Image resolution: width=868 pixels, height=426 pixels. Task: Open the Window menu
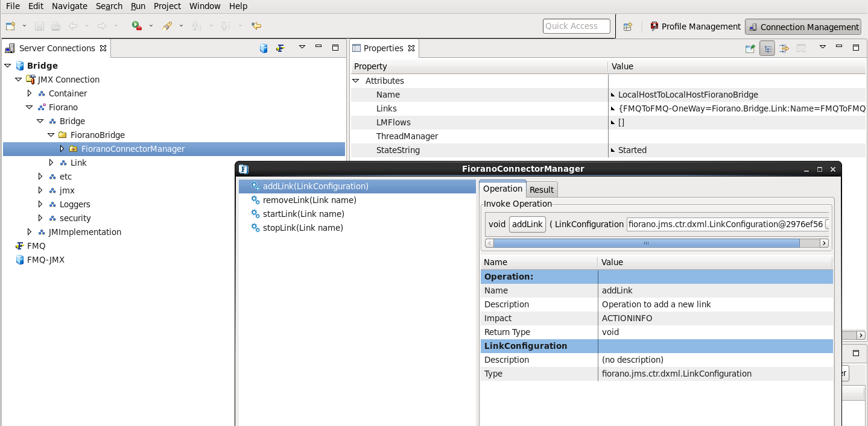point(205,6)
